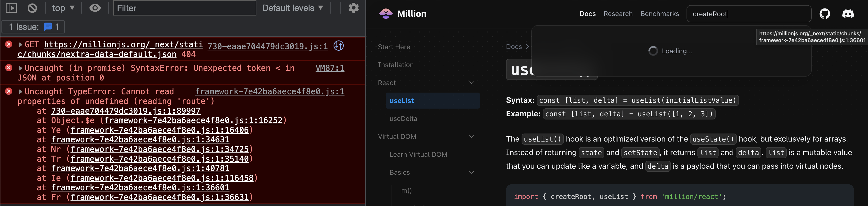Image resolution: width=868 pixels, height=206 pixels.
Task: Click the useState() inline code
Action: click(x=713, y=139)
